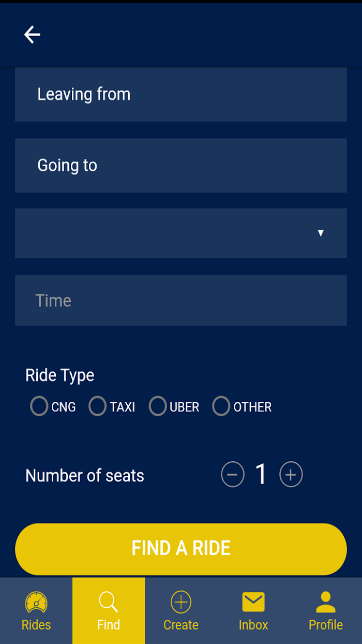Select the CNG ride type
The image size is (362, 644).
point(39,406)
